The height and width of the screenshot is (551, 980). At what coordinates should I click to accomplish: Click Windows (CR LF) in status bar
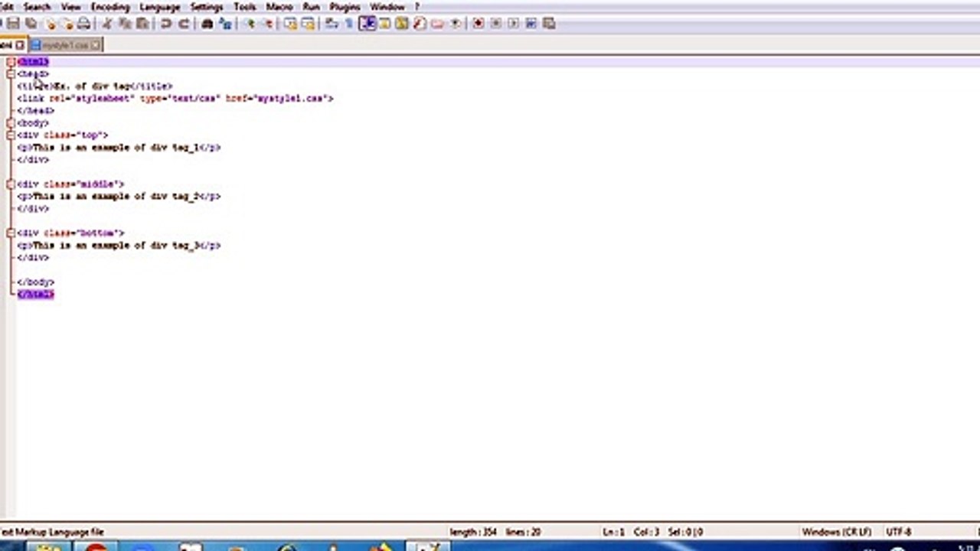point(837,532)
